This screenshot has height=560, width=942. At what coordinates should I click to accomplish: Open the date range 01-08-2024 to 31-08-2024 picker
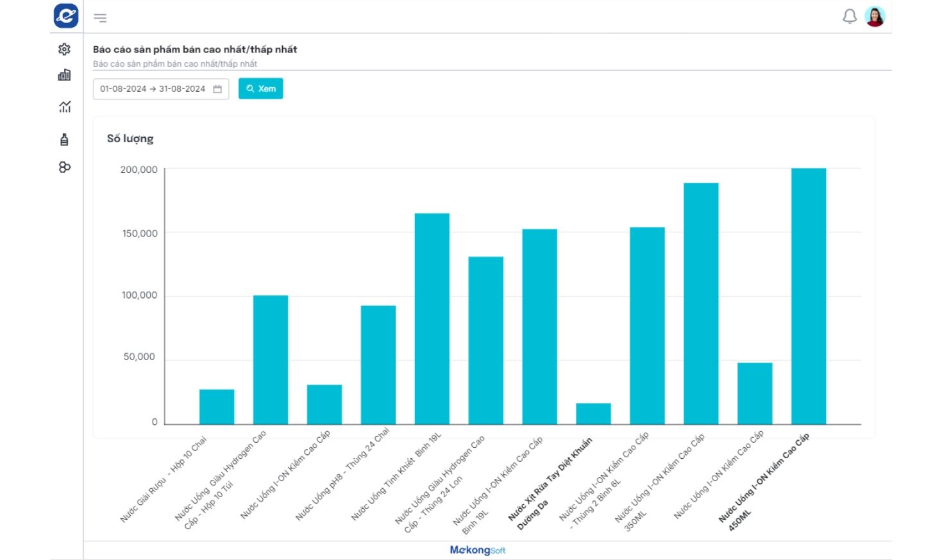click(x=153, y=89)
